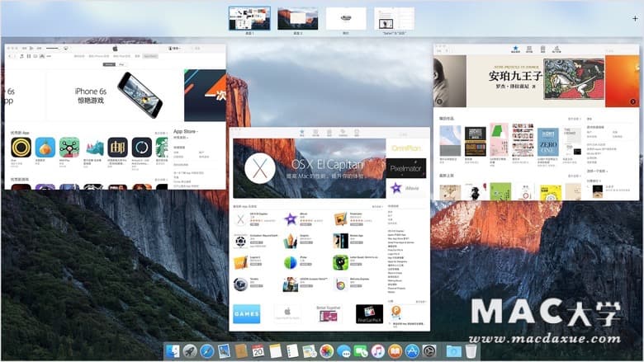This screenshot has height=362, width=644.
Task: Click ZERO ONE book cover in iBooks
Action: (548, 142)
